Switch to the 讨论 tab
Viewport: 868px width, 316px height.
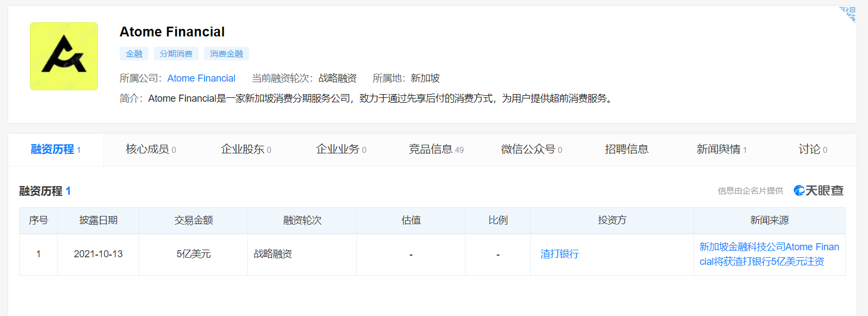tap(813, 150)
